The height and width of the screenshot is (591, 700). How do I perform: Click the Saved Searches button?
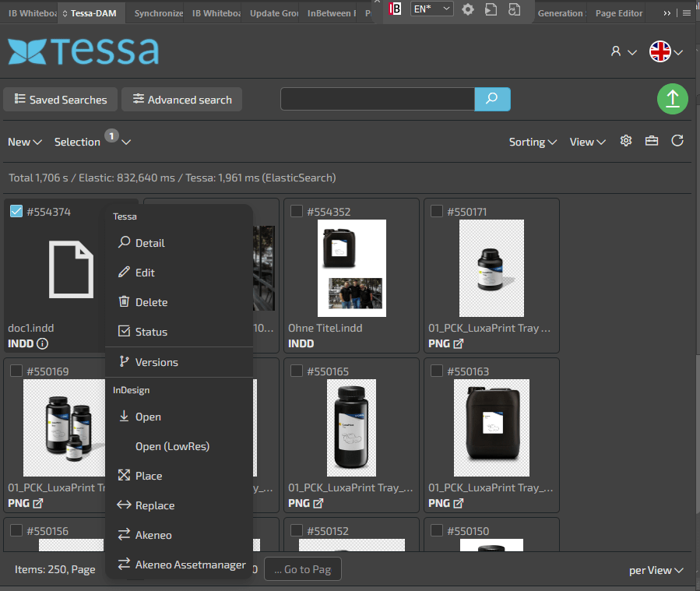61,100
